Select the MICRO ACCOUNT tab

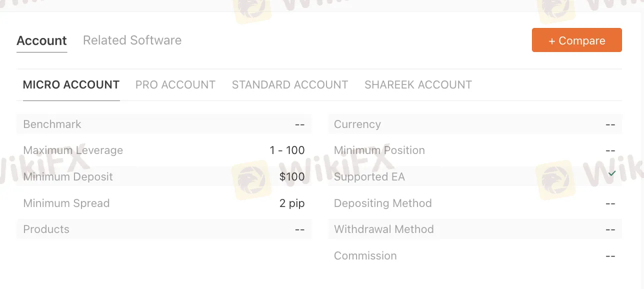71,85
